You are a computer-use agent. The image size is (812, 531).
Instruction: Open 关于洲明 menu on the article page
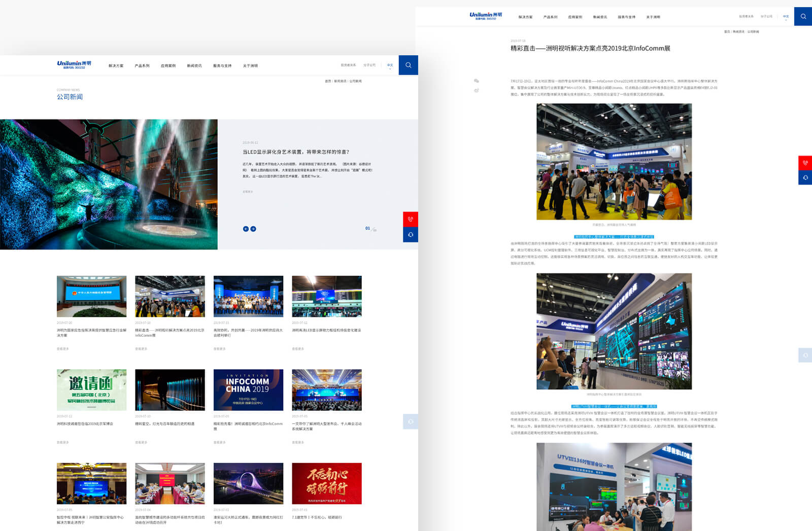(653, 17)
